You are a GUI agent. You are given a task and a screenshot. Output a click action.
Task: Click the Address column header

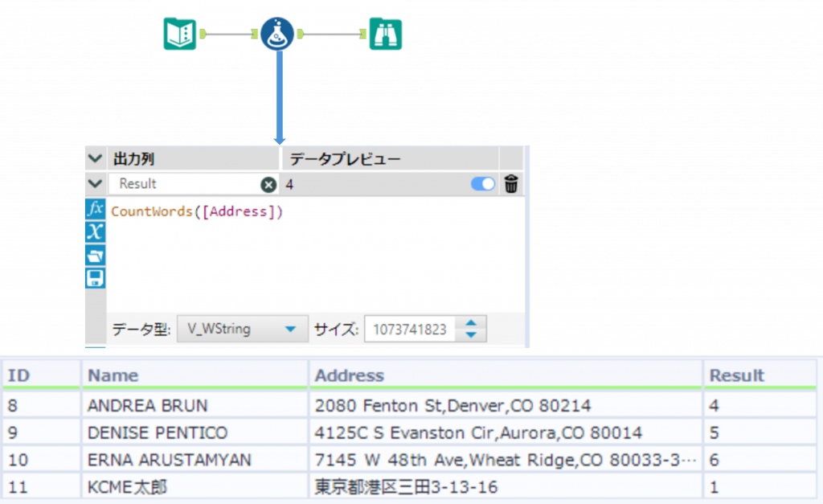[350, 375]
